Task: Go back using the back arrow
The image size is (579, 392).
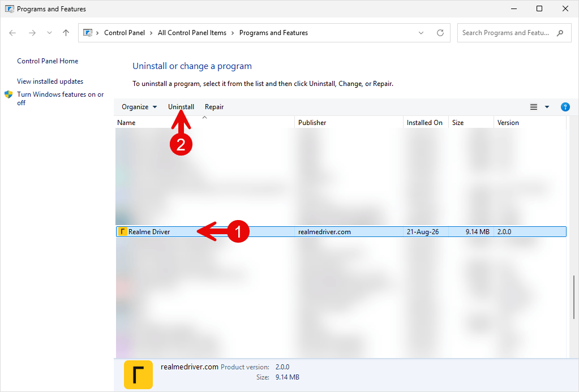Action: pyautogui.click(x=12, y=33)
